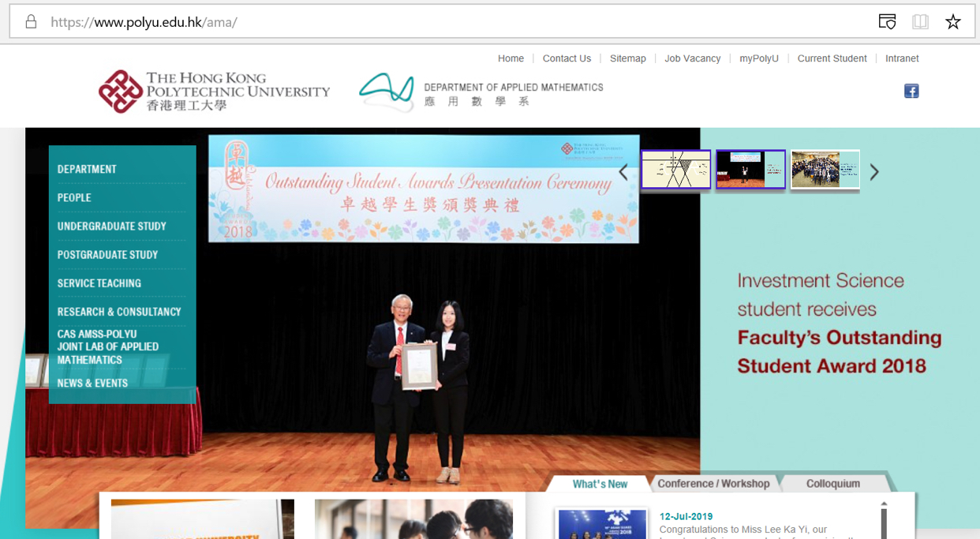
Task: Open reading view book icon
Action: [x=920, y=22]
